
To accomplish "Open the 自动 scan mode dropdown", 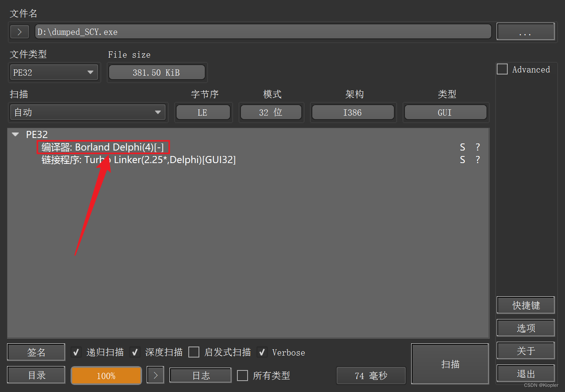I will 87,113.
